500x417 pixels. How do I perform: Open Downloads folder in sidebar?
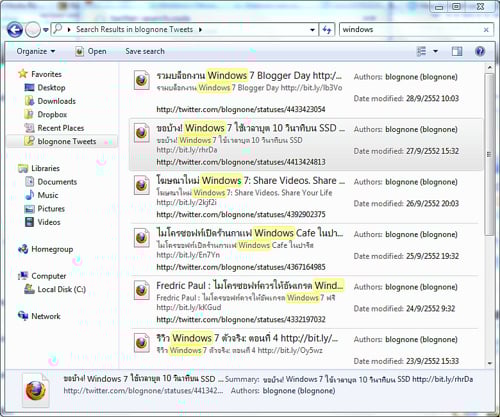56,101
